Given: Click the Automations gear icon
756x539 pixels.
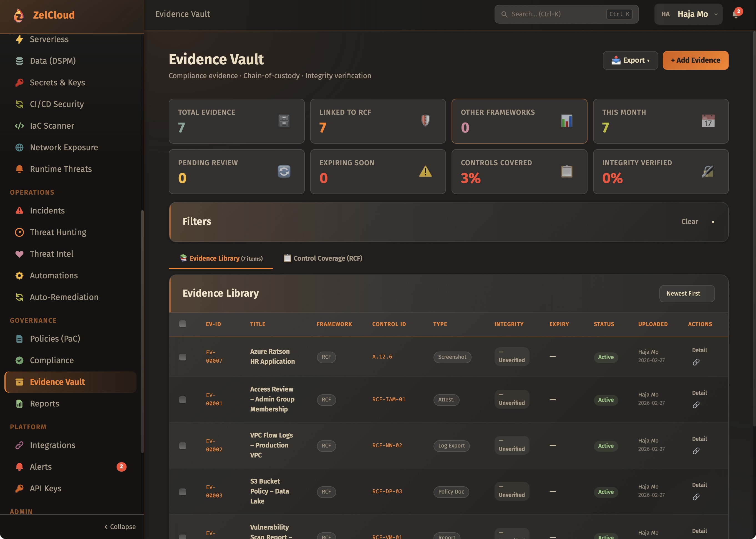Looking at the screenshot, I should click(19, 276).
